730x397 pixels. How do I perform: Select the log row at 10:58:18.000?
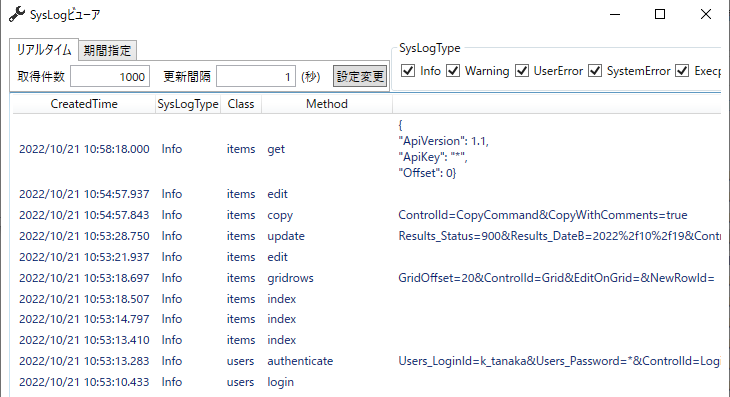click(367, 149)
